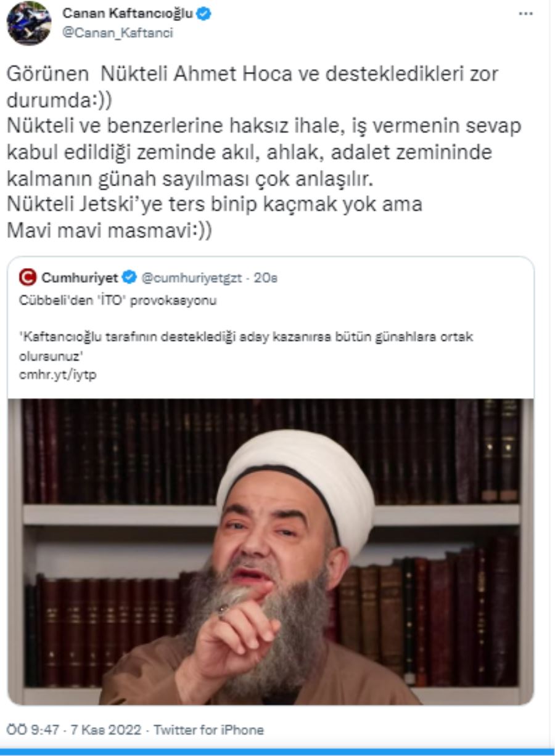Click Canan Kaftancıoğlu's profile avatar
Screen dimensions: 555x756
click(28, 23)
